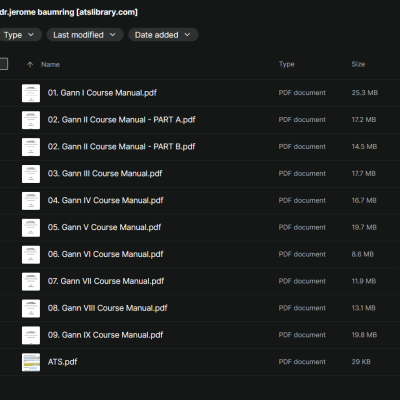Open 05. Gann V Course Manual.pdf
The width and height of the screenshot is (400, 400).
(x=104, y=227)
